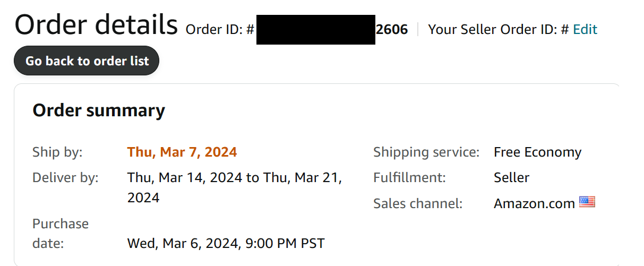Click the Order summary heading
Image resolution: width=644 pixels, height=266 pixels.
click(x=99, y=110)
